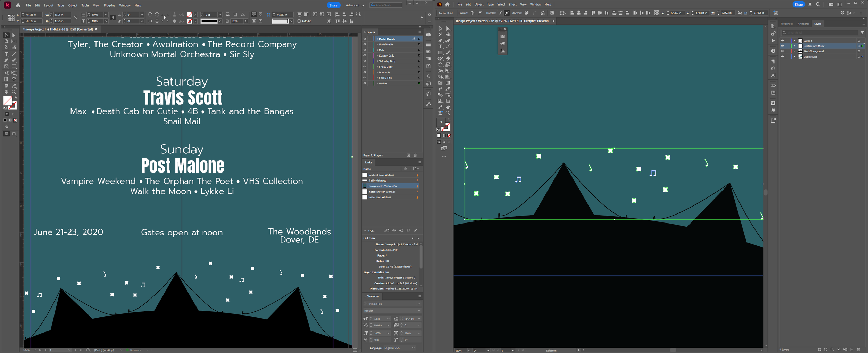Click the Illustrator Layers Search All field
The width and height of the screenshot is (868, 353).
(819, 33)
